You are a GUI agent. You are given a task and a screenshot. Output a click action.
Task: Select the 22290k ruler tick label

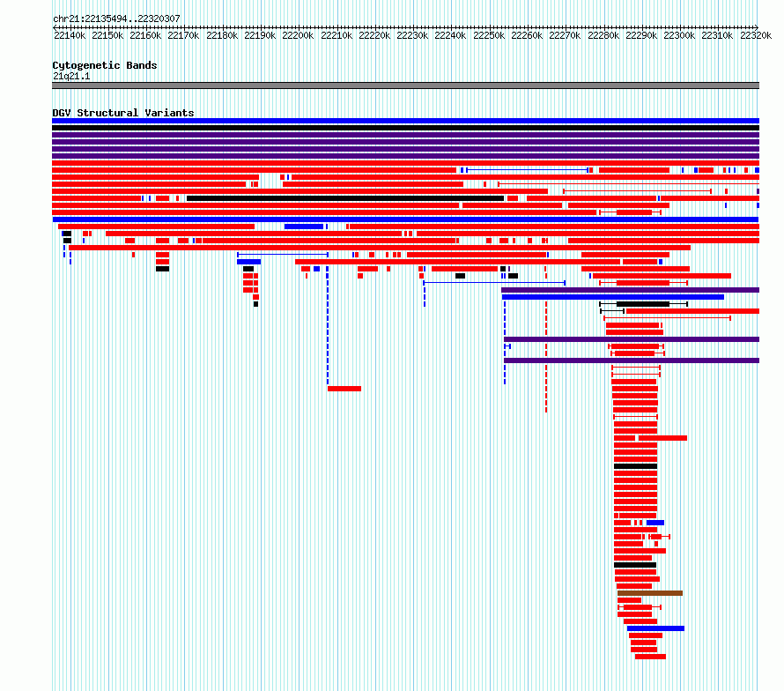pos(641,35)
